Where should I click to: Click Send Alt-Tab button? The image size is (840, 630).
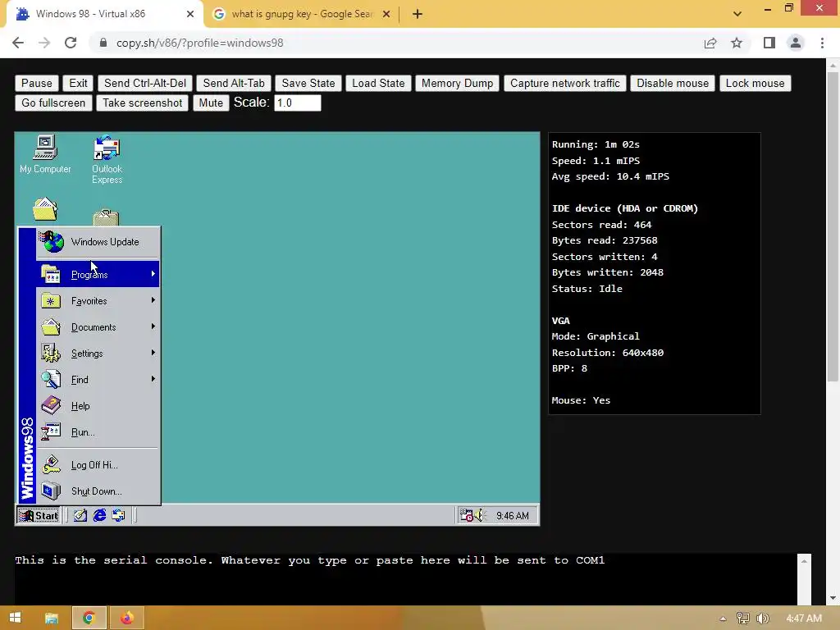click(x=234, y=83)
